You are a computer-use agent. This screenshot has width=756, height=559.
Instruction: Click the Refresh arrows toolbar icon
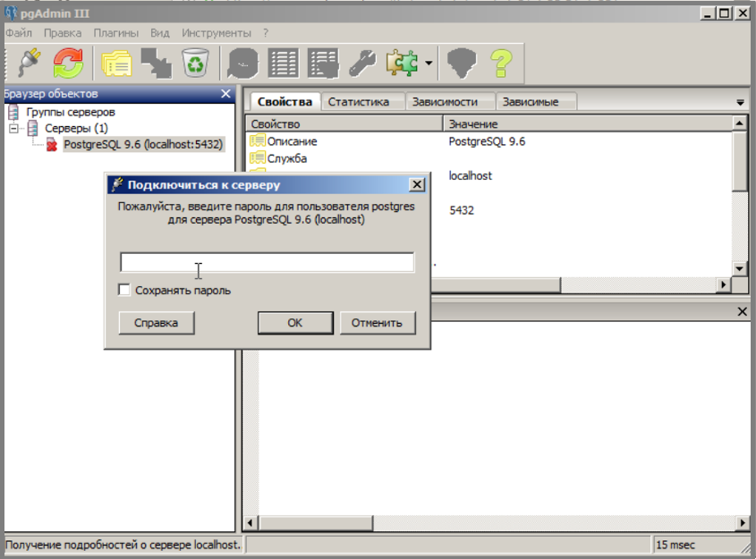pyautogui.click(x=68, y=64)
